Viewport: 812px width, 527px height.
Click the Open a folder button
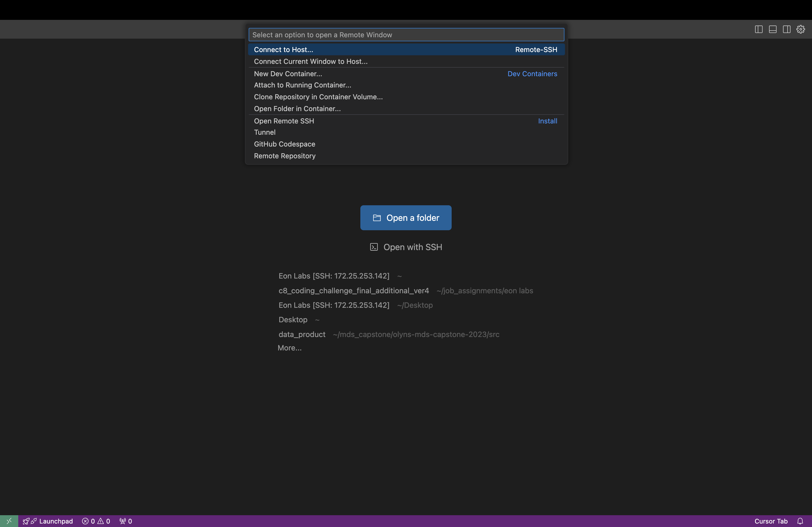[406, 217]
